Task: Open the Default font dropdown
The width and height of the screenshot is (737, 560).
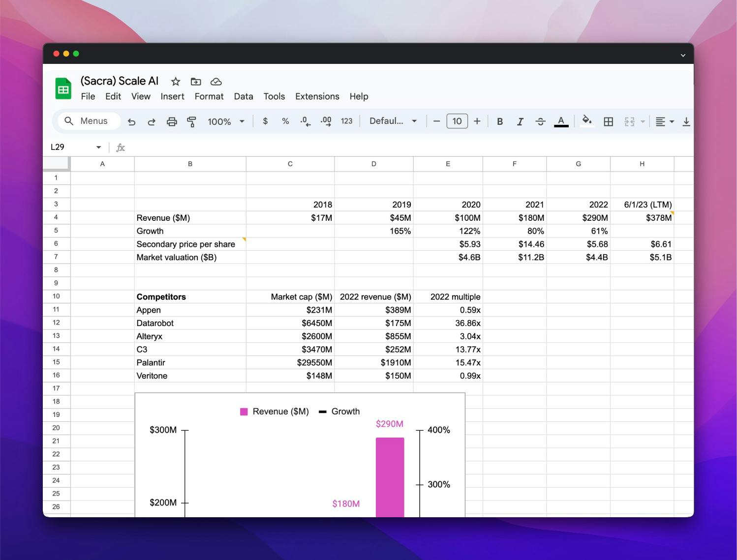Action: click(x=393, y=121)
